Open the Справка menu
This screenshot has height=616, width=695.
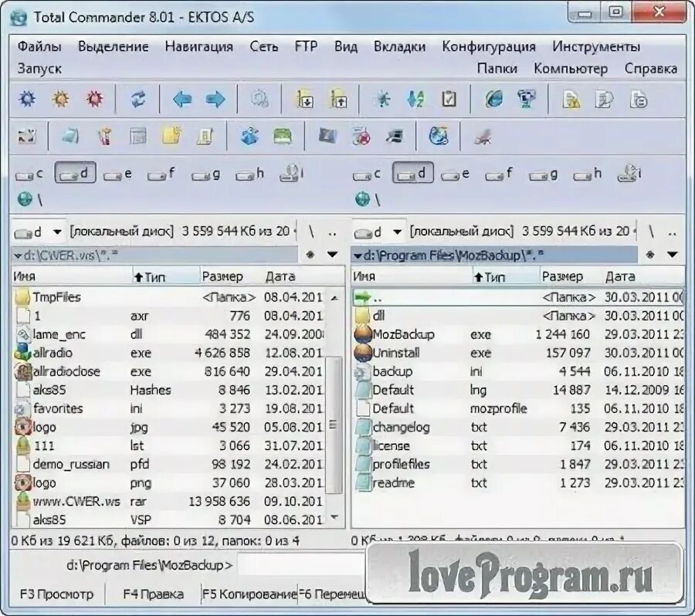coord(651,69)
